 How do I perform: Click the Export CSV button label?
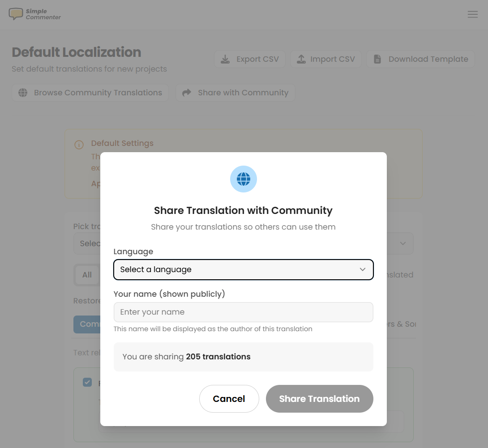pyautogui.click(x=257, y=59)
